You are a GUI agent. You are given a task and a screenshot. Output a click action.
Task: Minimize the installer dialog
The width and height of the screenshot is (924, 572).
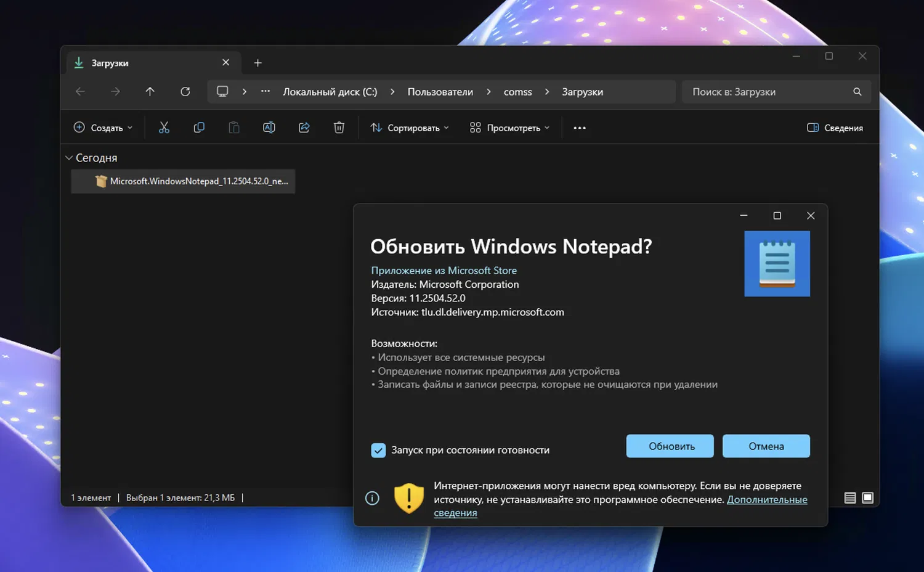[744, 216]
